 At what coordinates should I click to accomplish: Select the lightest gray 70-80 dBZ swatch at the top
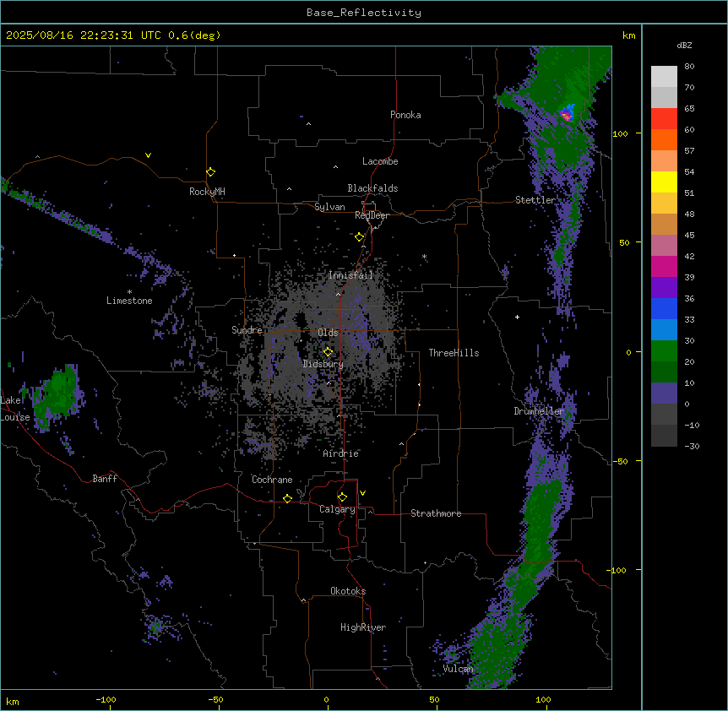664,77
